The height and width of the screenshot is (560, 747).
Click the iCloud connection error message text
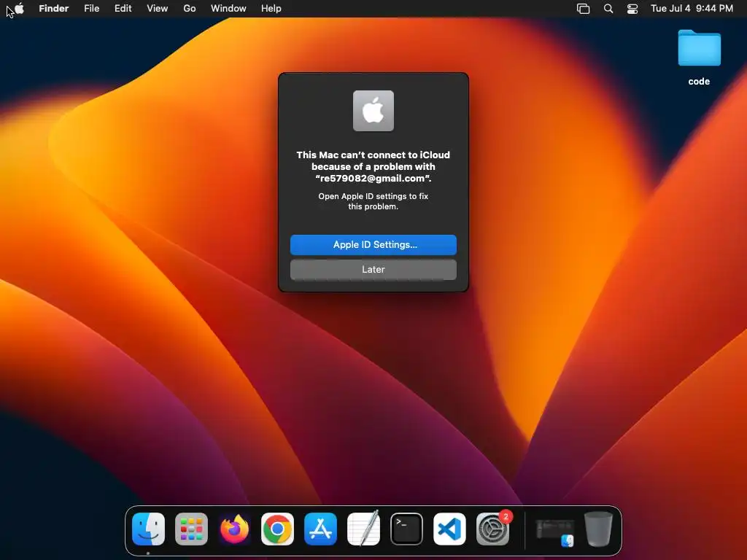(x=373, y=167)
